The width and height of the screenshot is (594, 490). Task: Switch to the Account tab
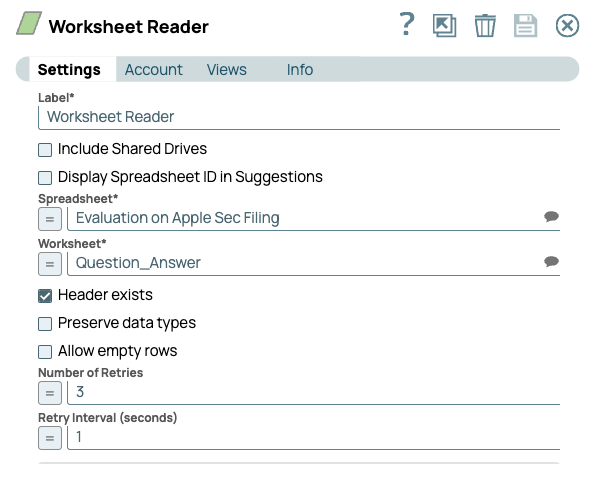[153, 70]
